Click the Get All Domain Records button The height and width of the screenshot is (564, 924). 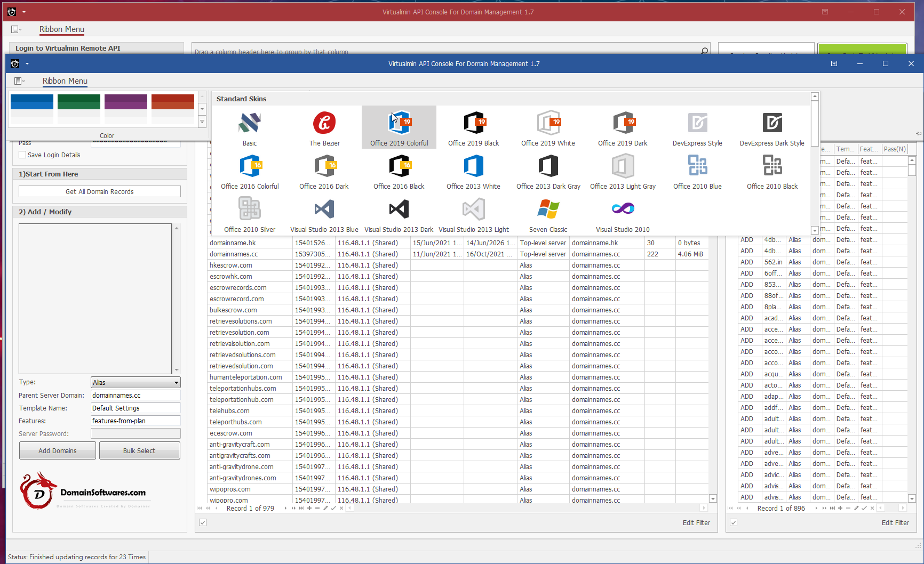pyautogui.click(x=100, y=191)
